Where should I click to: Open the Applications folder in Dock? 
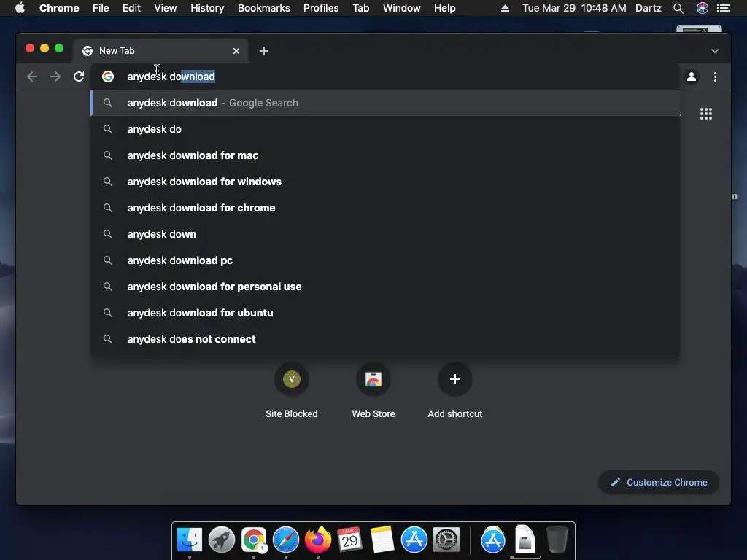pyautogui.click(x=493, y=540)
